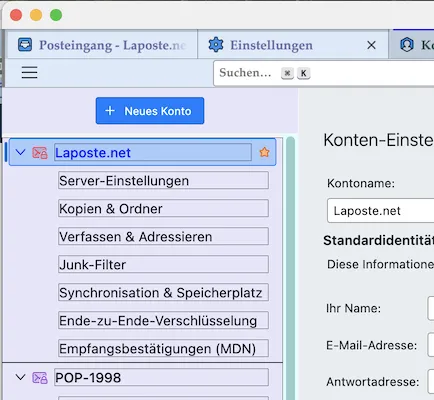Collapse the Laposte.net account tree
434x400 pixels.
coord(21,152)
